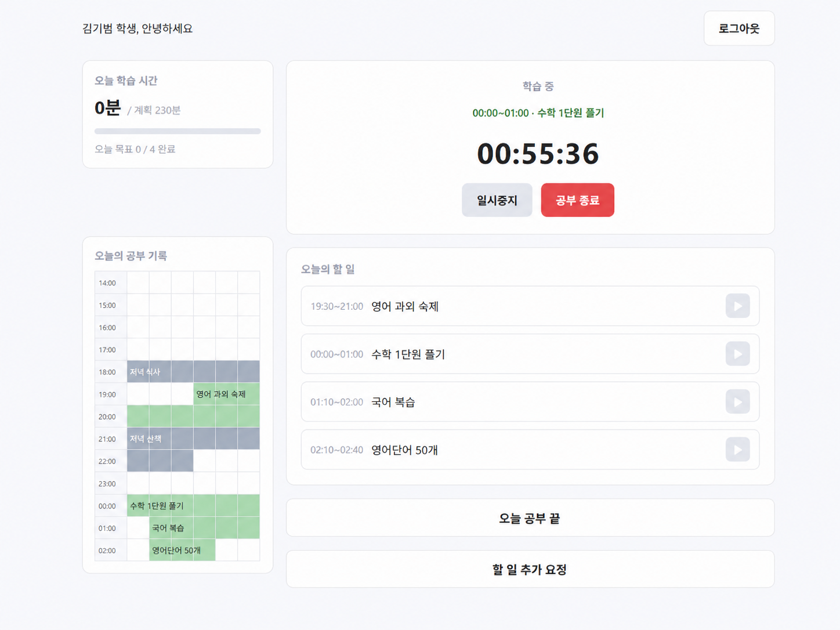Click the 김기범 학생 greeting text
Viewport: 840px width, 630px height.
pos(137,28)
